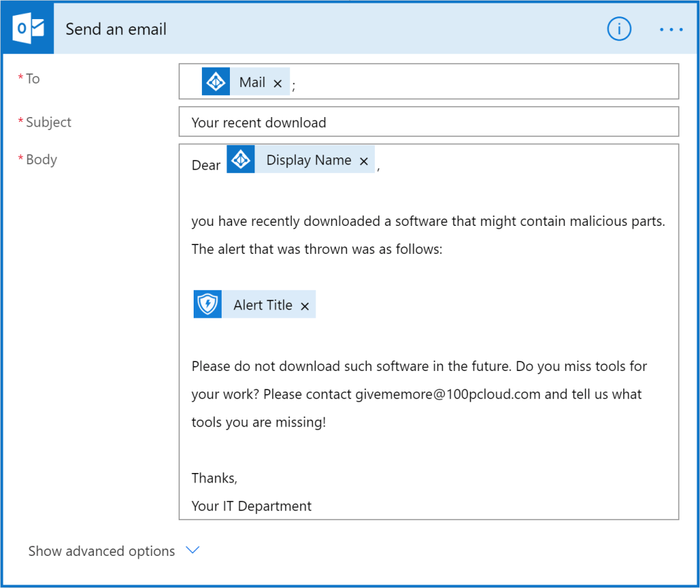Click the Show advanced options text
The image size is (700, 588).
point(101,551)
